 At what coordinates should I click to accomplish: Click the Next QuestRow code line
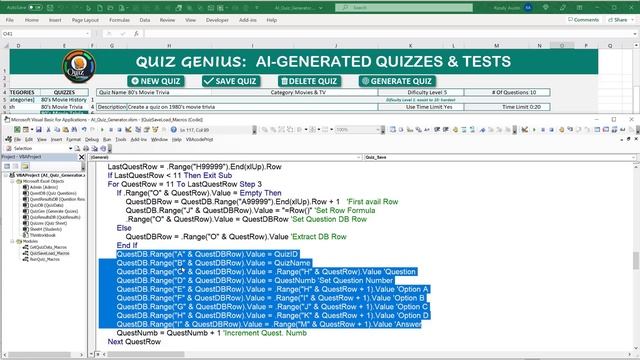(134, 342)
